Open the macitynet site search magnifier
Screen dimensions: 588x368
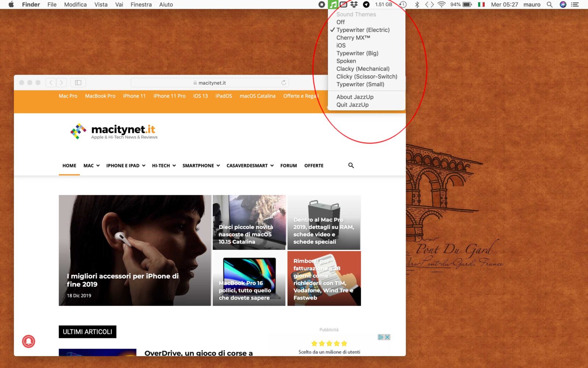point(351,165)
